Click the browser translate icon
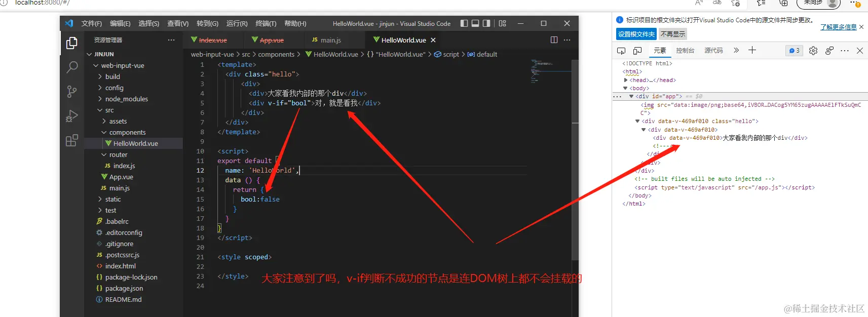Viewport: 868px width, 317px height. click(717, 3)
